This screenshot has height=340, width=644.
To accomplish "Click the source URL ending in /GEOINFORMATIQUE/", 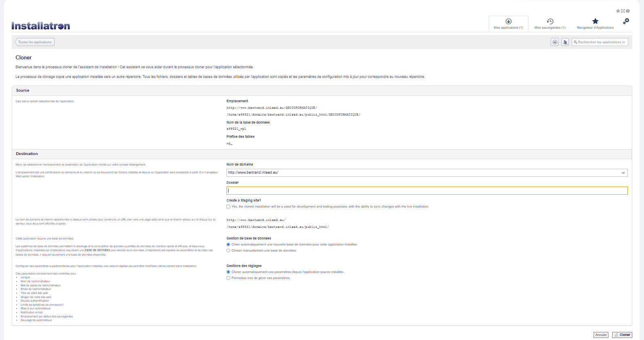I will [272, 108].
